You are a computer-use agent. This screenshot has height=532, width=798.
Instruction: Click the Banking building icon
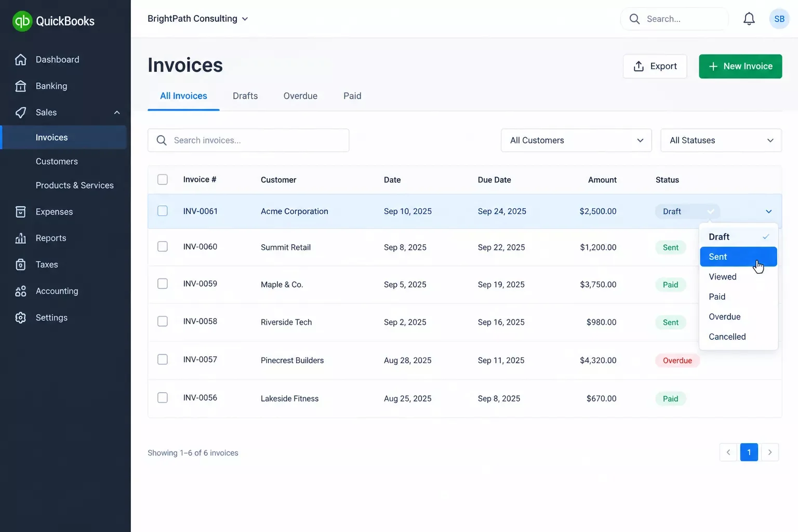pos(21,86)
